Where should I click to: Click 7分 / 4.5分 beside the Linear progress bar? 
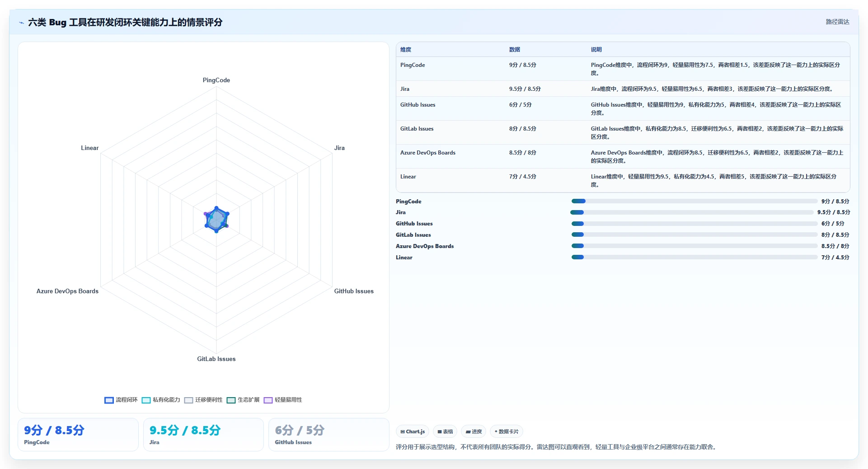tap(835, 258)
